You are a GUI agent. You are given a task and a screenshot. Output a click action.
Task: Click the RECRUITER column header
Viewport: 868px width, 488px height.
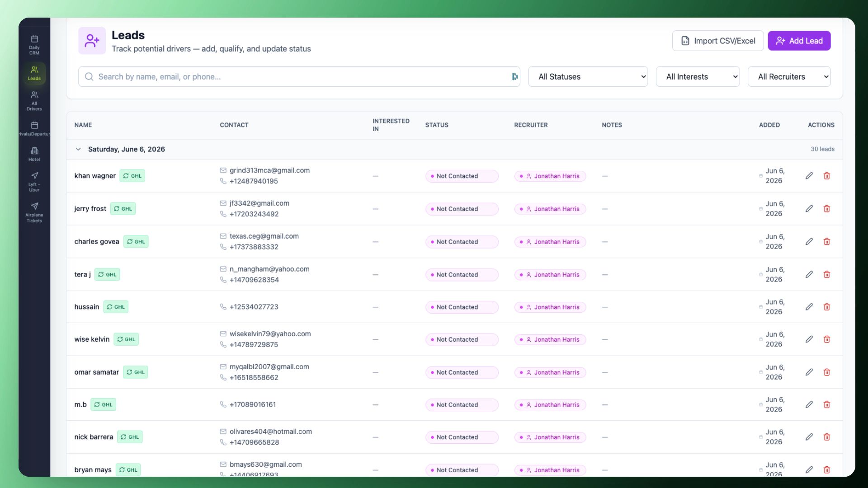[x=531, y=125]
